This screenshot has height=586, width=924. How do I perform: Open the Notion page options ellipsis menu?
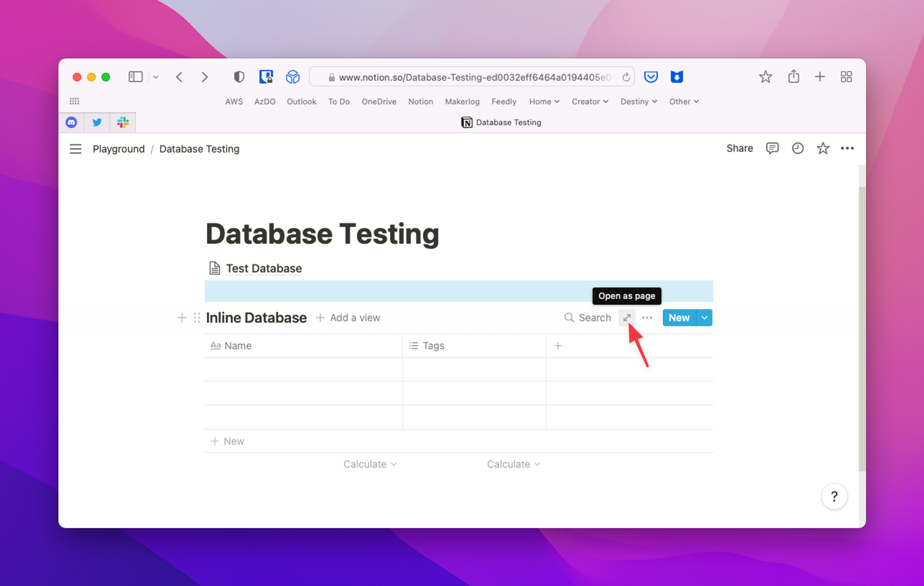point(847,148)
